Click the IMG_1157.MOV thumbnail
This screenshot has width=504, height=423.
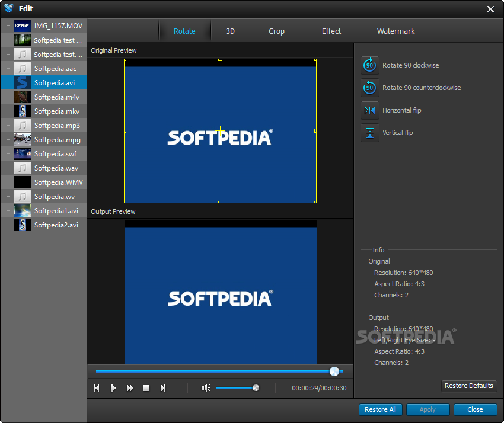coord(23,26)
